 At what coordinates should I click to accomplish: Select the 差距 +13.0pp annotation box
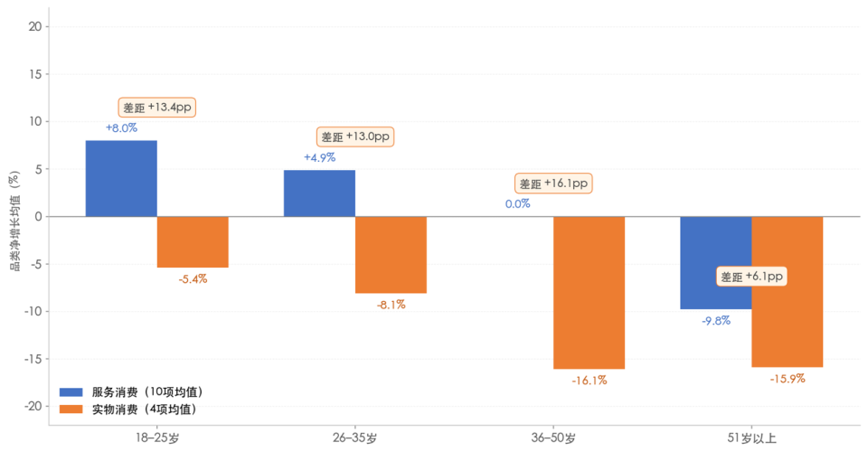pyautogui.click(x=354, y=137)
